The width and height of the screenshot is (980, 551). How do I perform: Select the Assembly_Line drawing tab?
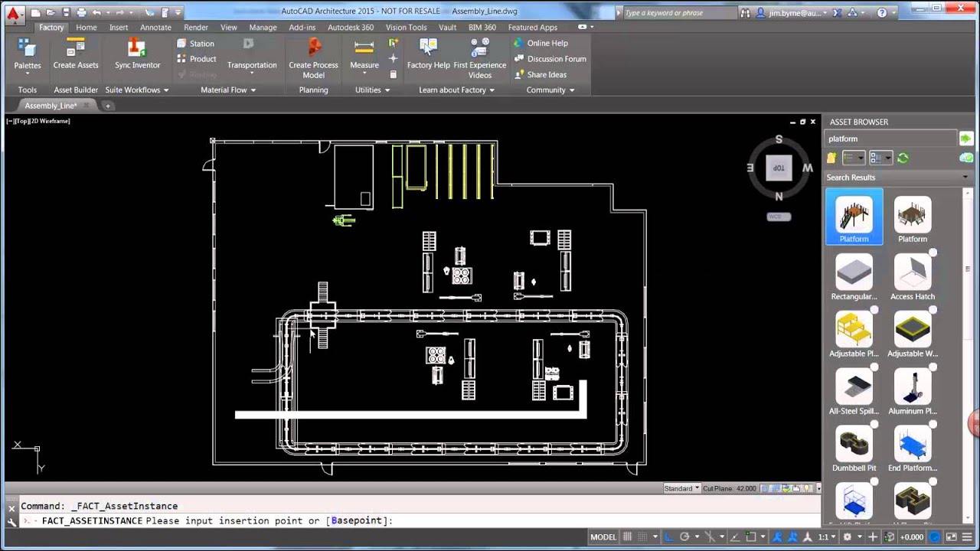tap(51, 106)
